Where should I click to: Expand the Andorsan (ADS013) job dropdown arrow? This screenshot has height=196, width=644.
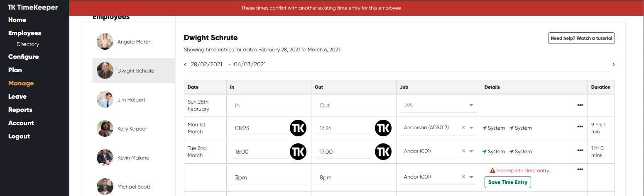coord(471,128)
